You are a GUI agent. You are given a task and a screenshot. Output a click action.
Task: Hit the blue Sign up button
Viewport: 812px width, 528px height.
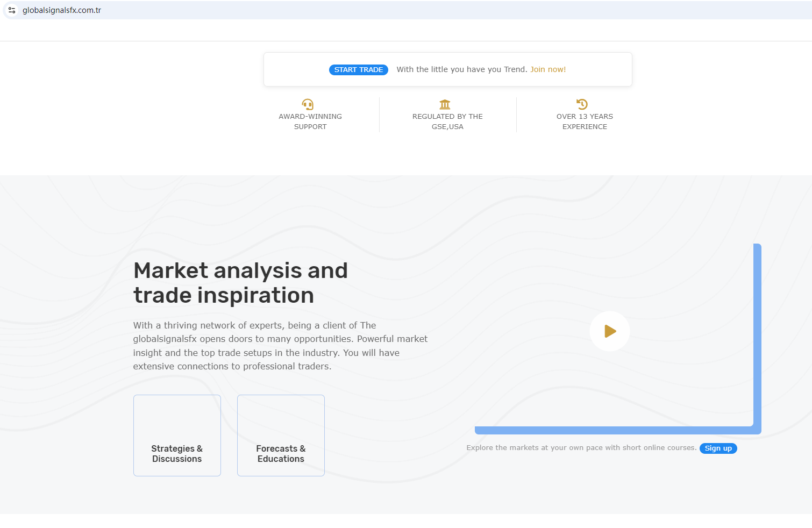pyautogui.click(x=718, y=448)
